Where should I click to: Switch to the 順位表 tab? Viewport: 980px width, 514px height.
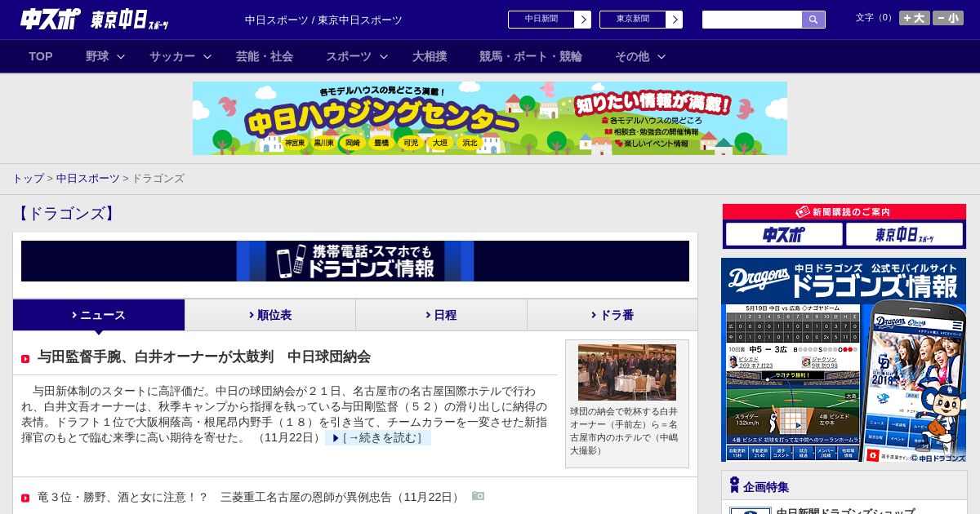pos(270,315)
